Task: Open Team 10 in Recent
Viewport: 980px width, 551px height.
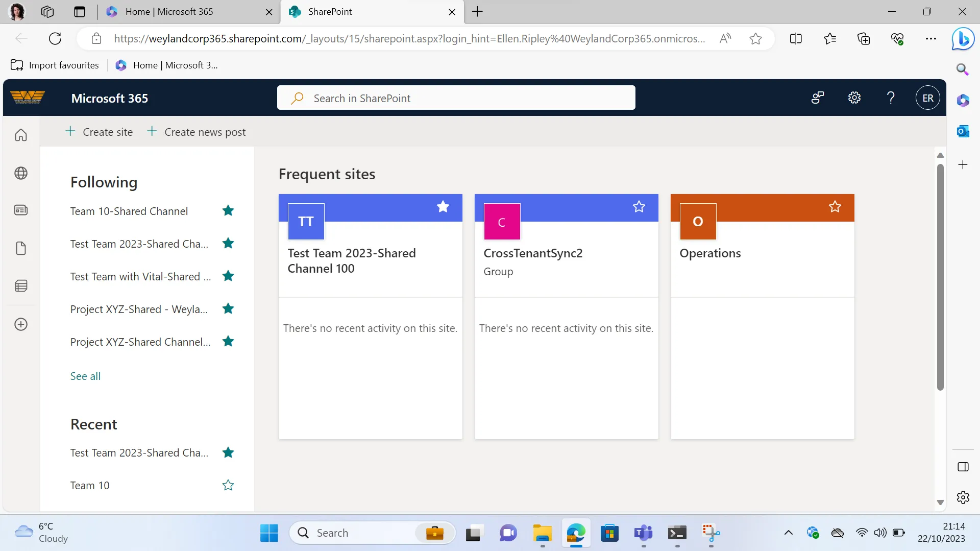Action: (90, 486)
